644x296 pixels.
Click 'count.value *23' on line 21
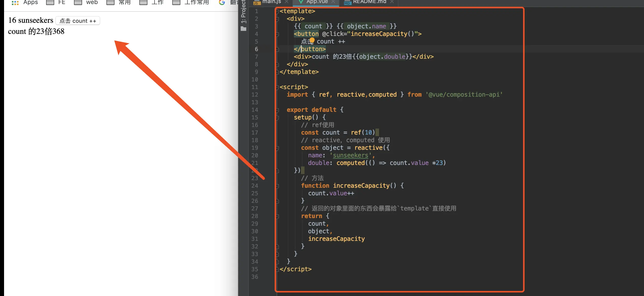[x=416, y=163]
